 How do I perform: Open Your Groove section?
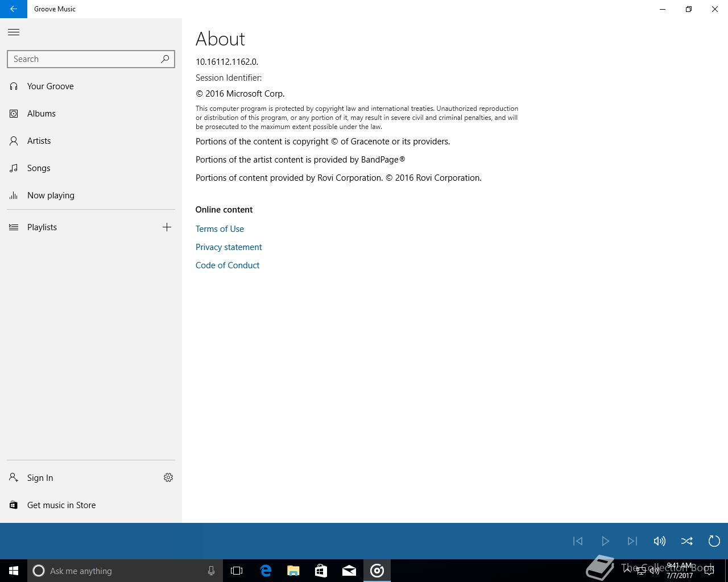91,86
